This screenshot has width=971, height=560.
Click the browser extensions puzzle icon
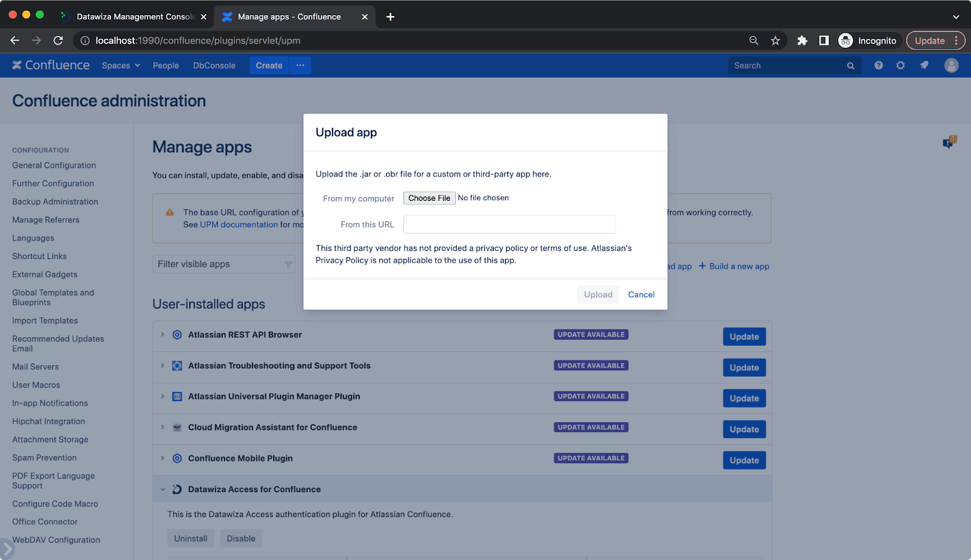[x=802, y=41]
